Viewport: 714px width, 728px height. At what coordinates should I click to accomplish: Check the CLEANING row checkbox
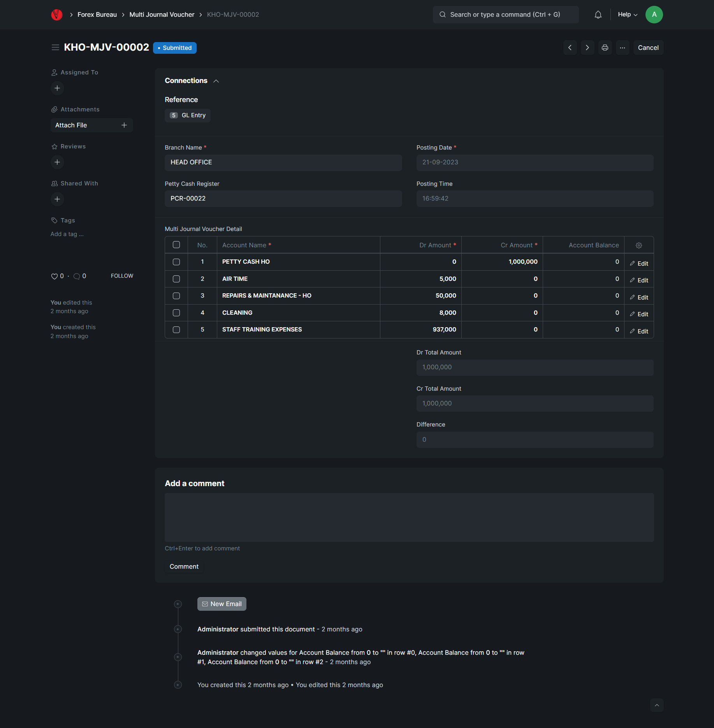176,313
